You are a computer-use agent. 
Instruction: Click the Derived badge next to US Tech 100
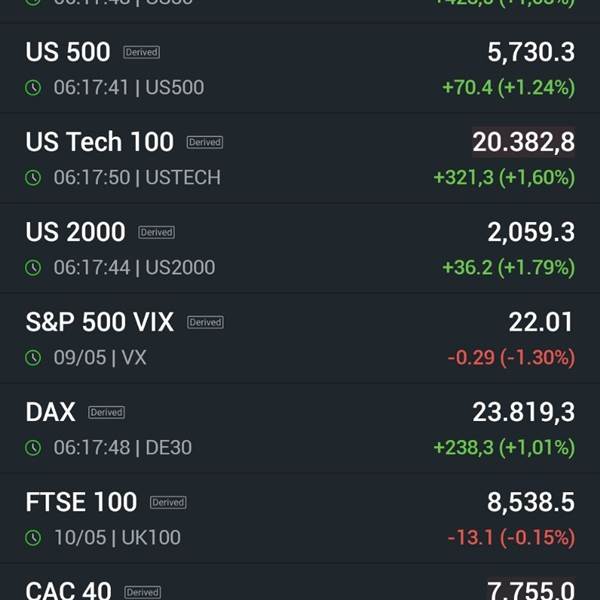(205, 142)
